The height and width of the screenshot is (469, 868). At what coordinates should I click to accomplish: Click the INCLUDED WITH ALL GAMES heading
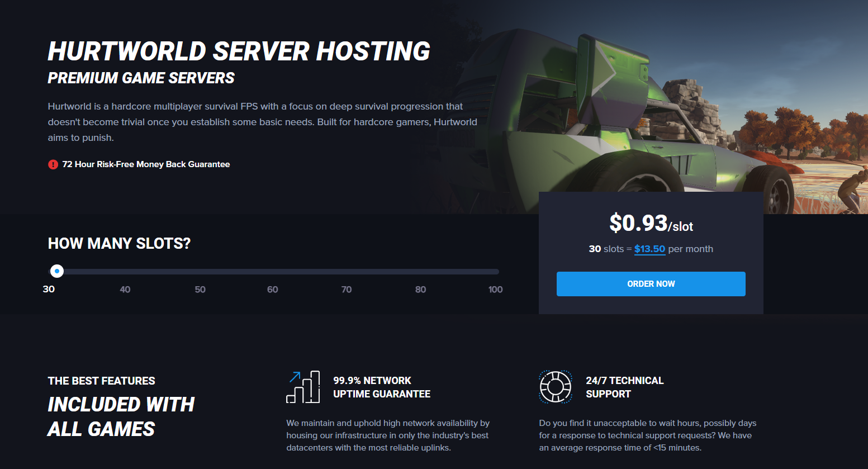121,416
